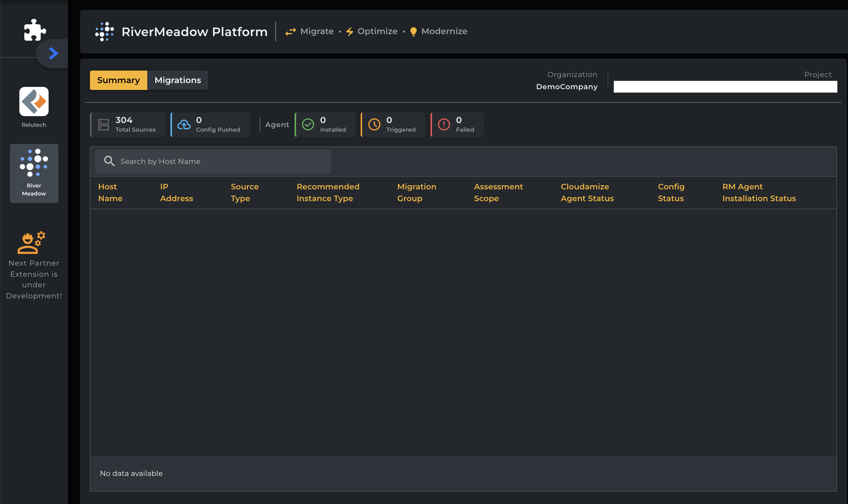The image size is (848, 504).
Task: Sort by Cloudamize Agent Status column
Action: pos(587,192)
